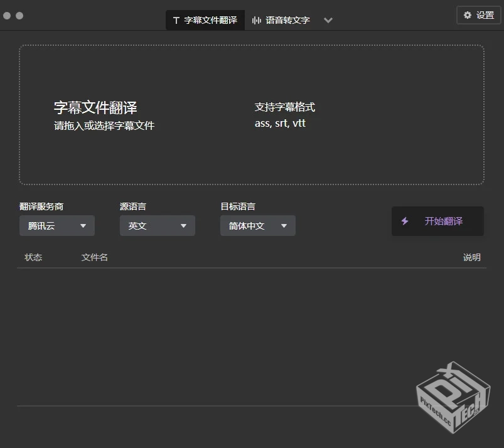Switch to the 字幕文件翻译 tab
This screenshot has height=448, width=504.
pos(205,19)
